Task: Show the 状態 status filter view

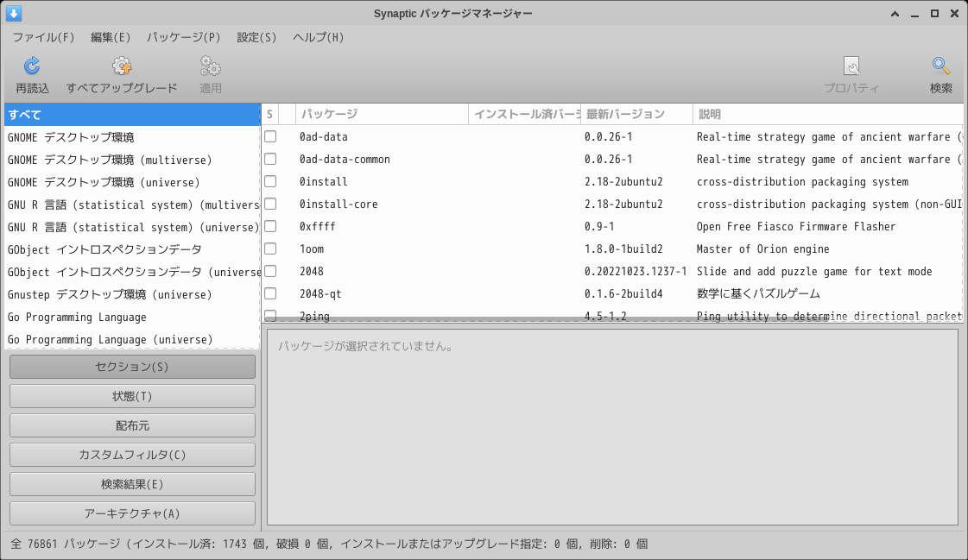Action: [x=132, y=395]
